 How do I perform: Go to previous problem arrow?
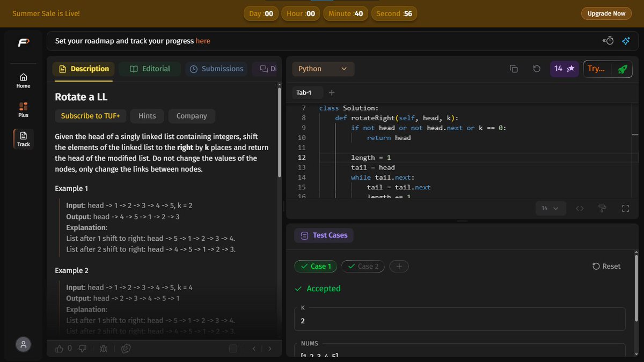tap(254, 349)
